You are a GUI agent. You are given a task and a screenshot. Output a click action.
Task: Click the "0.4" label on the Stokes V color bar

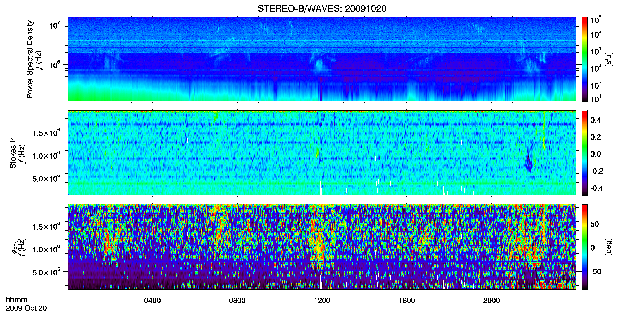coord(595,120)
